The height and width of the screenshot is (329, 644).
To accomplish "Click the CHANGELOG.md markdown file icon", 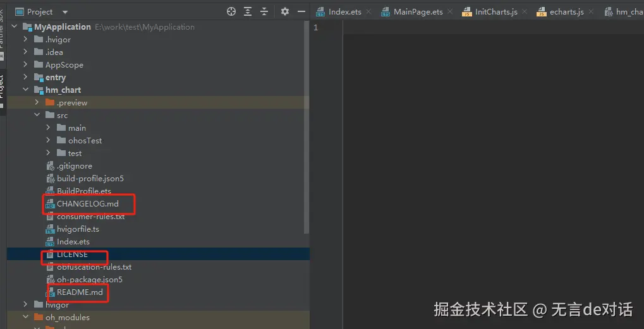I will 50,204.
